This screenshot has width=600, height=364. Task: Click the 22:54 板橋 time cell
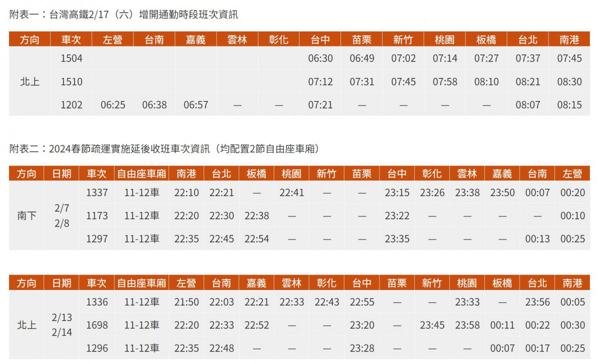pos(256,239)
